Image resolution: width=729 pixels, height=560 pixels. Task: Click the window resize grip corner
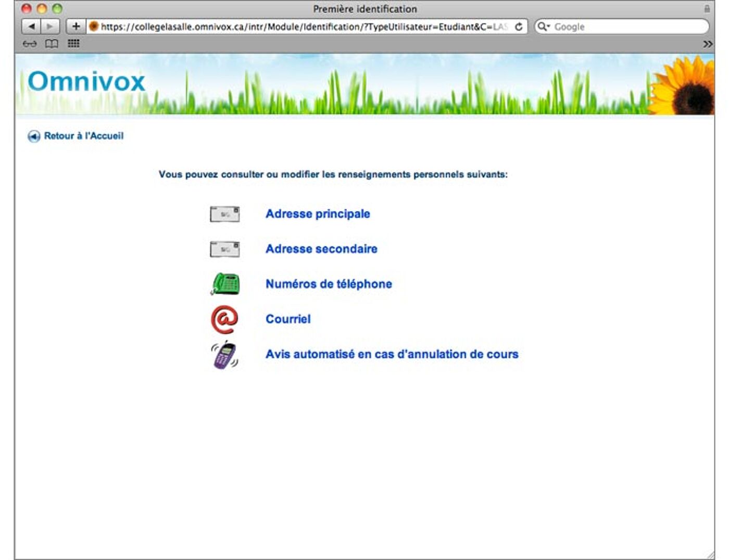click(x=710, y=555)
